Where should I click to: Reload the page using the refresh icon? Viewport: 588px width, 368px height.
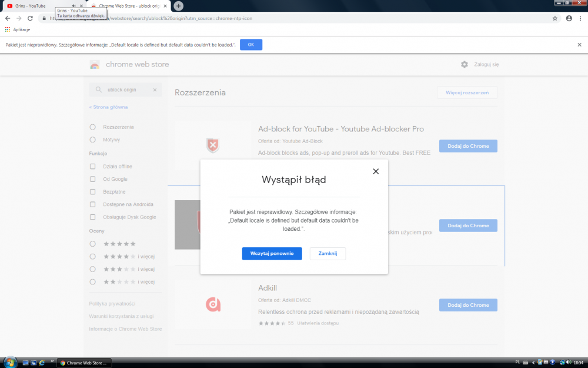coord(31,18)
